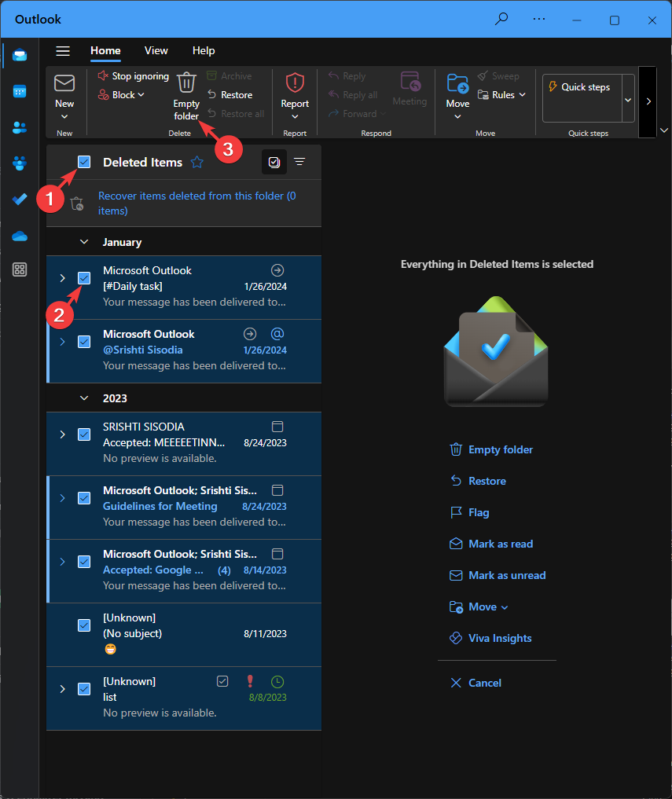Expand the [#Daily task] conversation
672x799 pixels.
[x=62, y=277]
